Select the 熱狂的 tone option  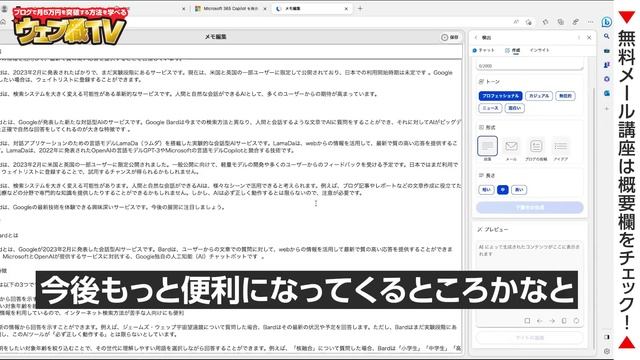click(565, 96)
